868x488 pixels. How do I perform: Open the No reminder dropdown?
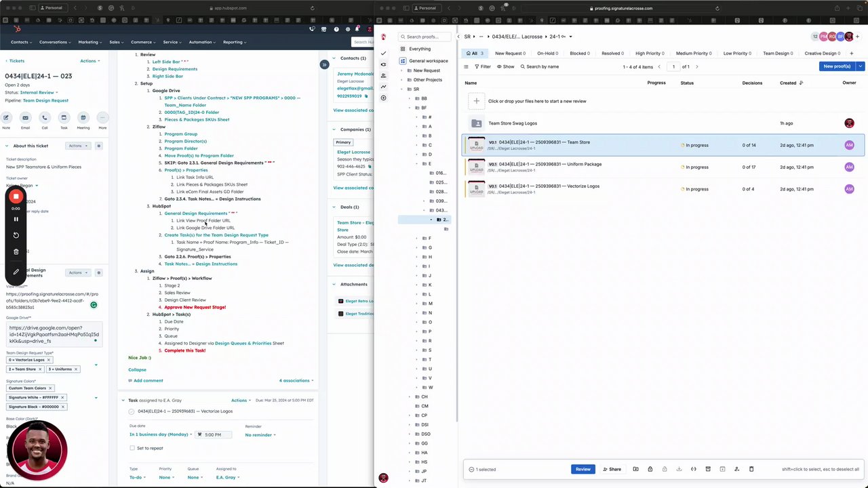(x=260, y=434)
